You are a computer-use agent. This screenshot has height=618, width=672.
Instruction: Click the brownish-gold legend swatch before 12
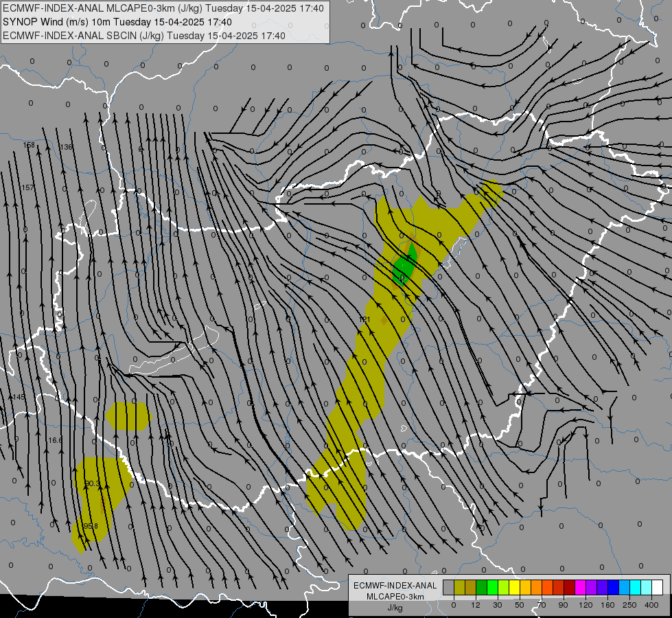pyautogui.click(x=471, y=587)
